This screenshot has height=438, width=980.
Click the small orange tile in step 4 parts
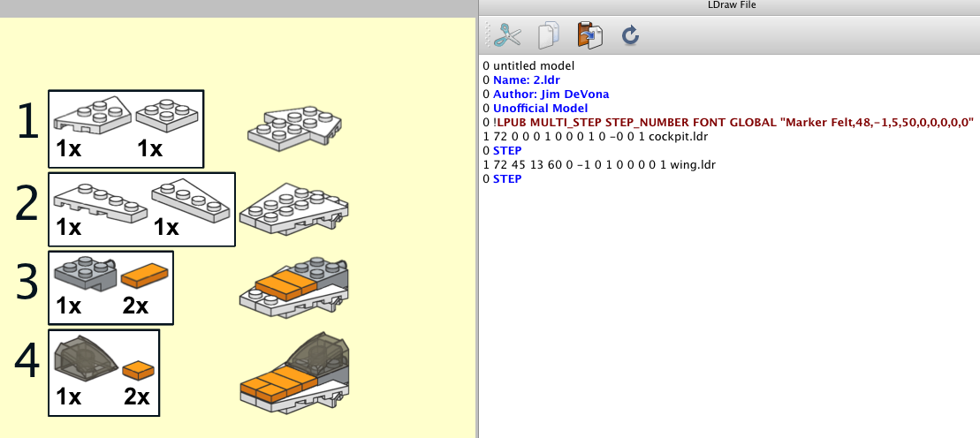point(138,370)
